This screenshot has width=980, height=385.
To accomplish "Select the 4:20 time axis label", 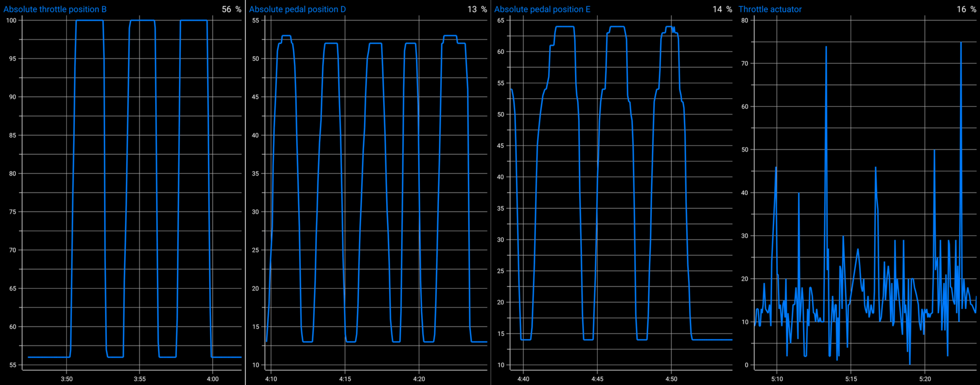I will [x=419, y=379].
